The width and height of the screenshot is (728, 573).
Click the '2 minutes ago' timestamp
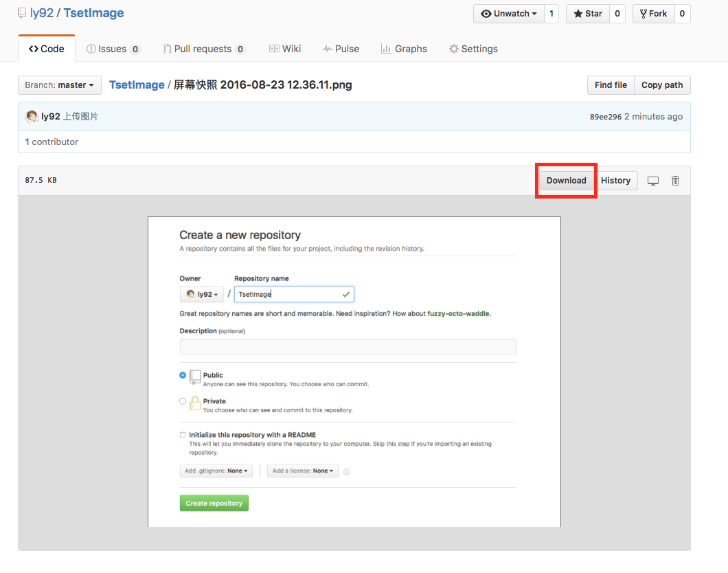pyautogui.click(x=653, y=117)
